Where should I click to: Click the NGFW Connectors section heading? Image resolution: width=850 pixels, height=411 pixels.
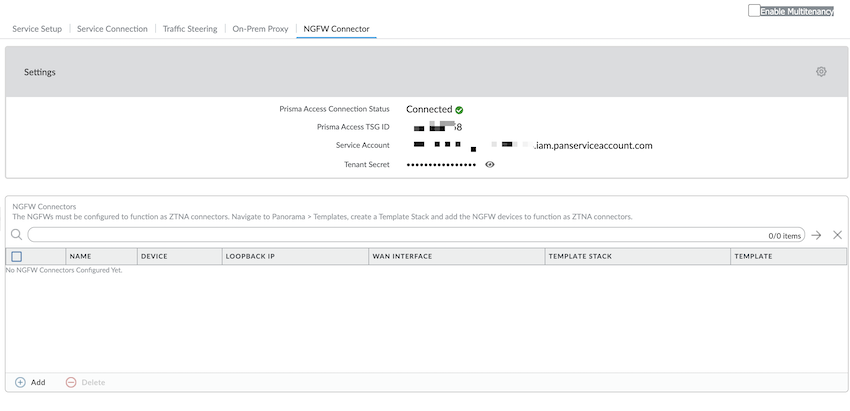[x=44, y=207]
